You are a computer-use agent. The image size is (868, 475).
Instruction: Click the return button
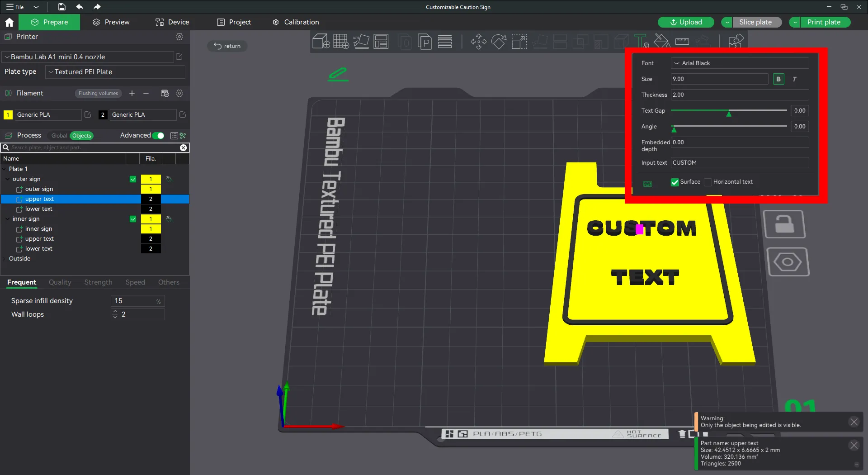[227, 46]
